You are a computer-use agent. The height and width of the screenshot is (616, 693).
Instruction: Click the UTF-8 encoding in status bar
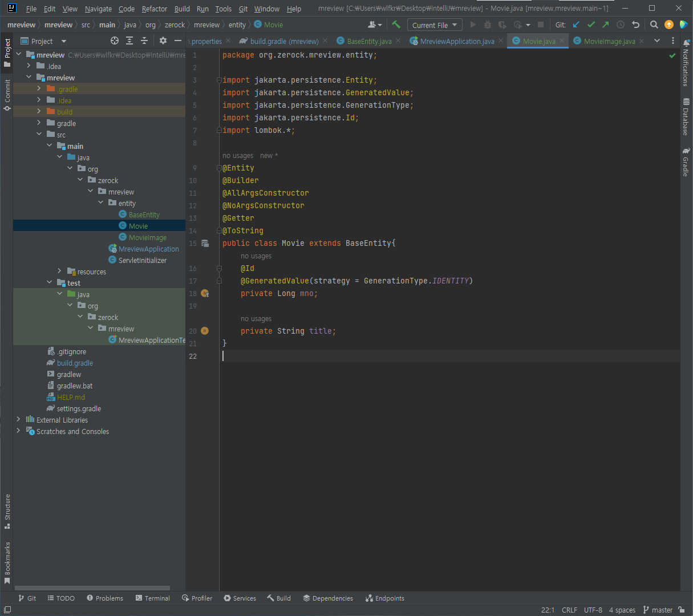coord(593,610)
